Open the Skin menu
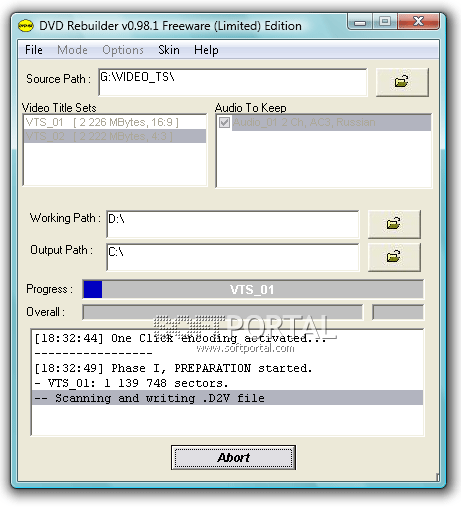 169,50
